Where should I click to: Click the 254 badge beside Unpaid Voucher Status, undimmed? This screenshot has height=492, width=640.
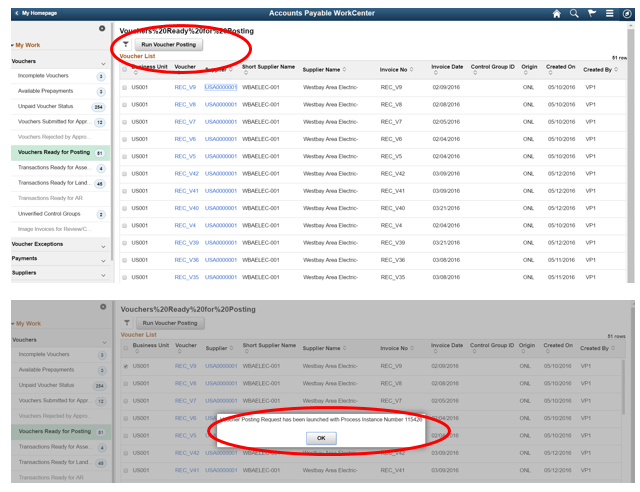(98, 107)
